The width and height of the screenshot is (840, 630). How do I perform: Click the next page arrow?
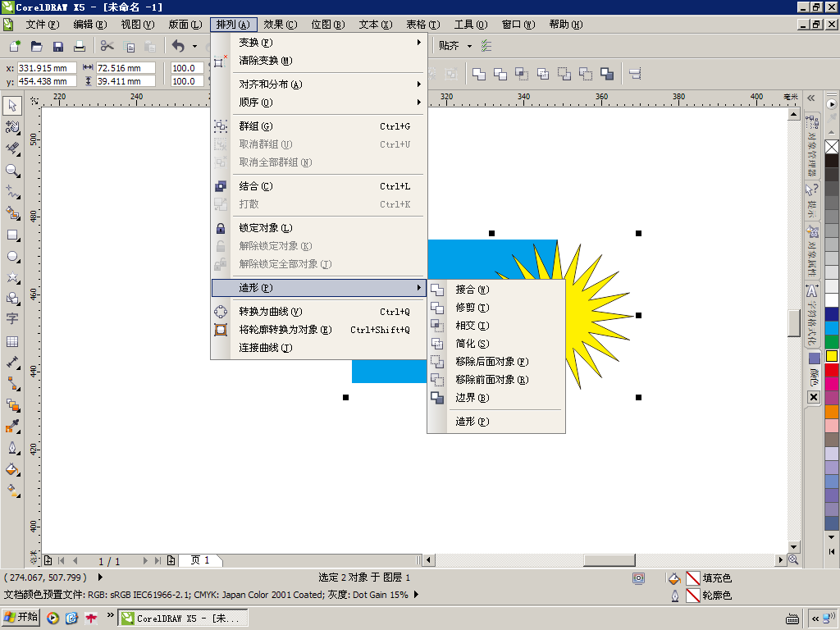coord(144,560)
